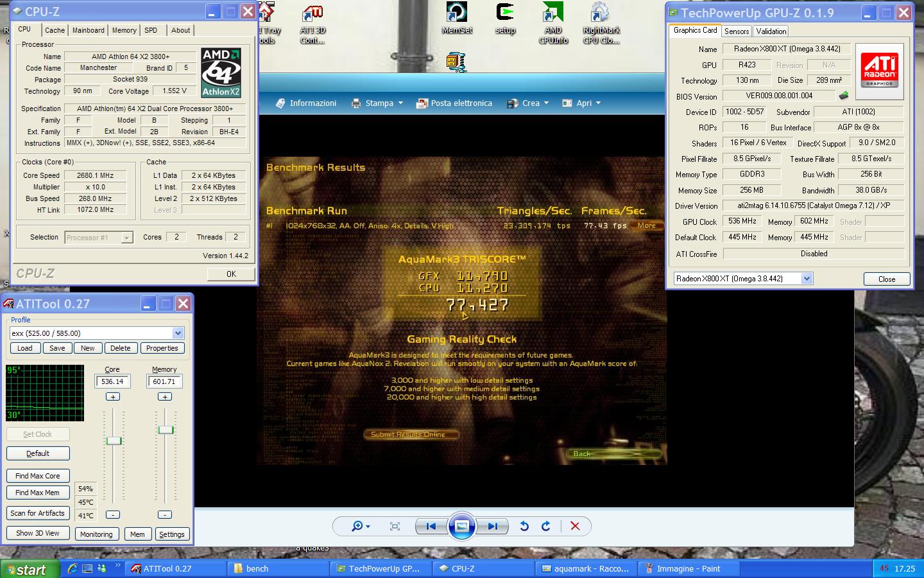
Task: Launch the AMD CPUInfo shortcut
Action: (553, 23)
